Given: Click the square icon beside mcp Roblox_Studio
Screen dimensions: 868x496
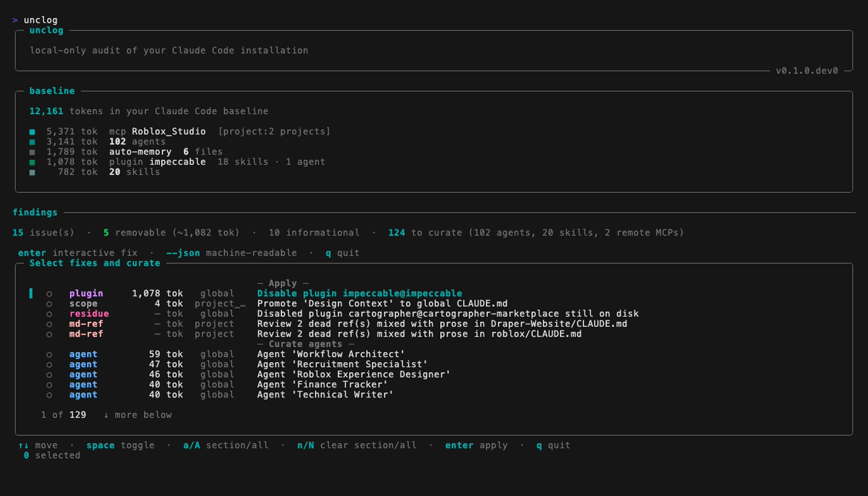Looking at the screenshot, I should pos(33,131).
